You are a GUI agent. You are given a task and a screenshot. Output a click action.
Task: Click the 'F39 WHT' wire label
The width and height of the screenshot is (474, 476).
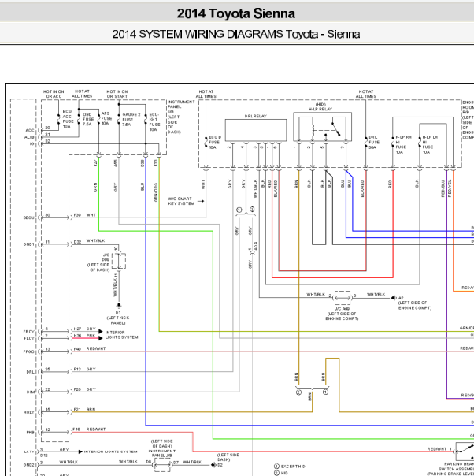pos(84,215)
